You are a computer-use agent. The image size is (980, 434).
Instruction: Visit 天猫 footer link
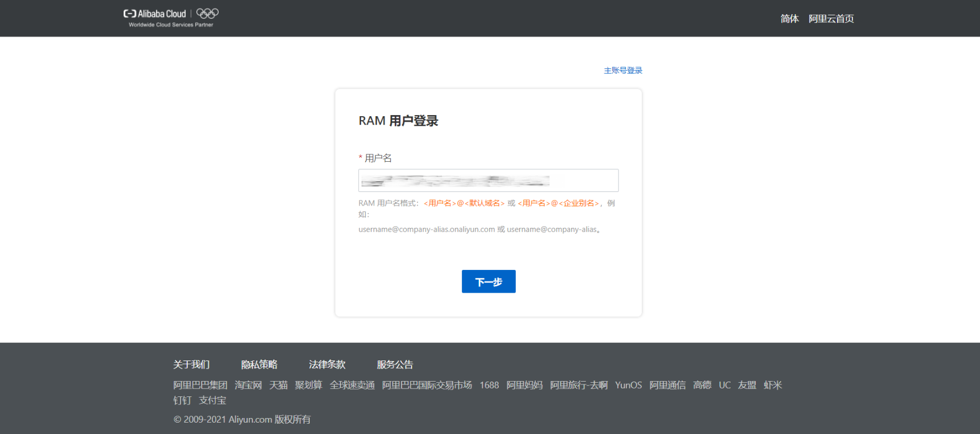click(278, 385)
